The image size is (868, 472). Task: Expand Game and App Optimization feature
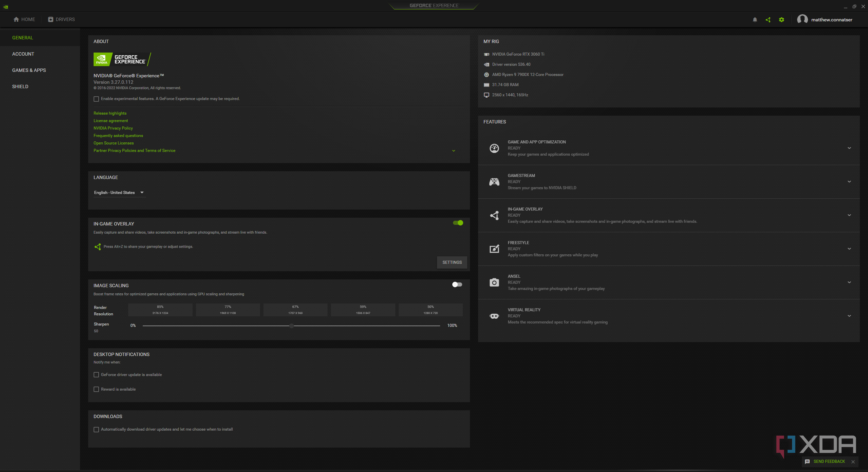pos(849,148)
